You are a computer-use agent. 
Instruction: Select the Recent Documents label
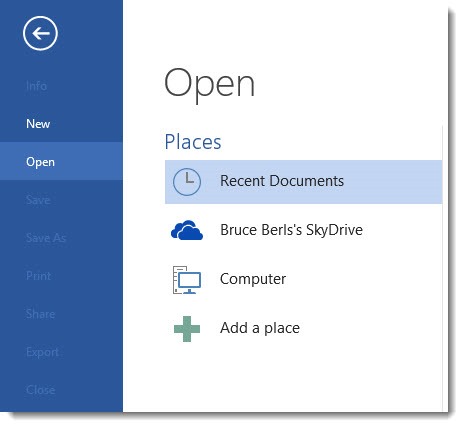[282, 181]
